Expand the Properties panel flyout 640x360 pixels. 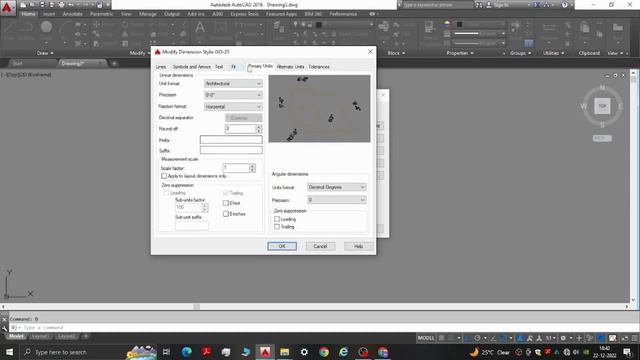tap(460, 53)
